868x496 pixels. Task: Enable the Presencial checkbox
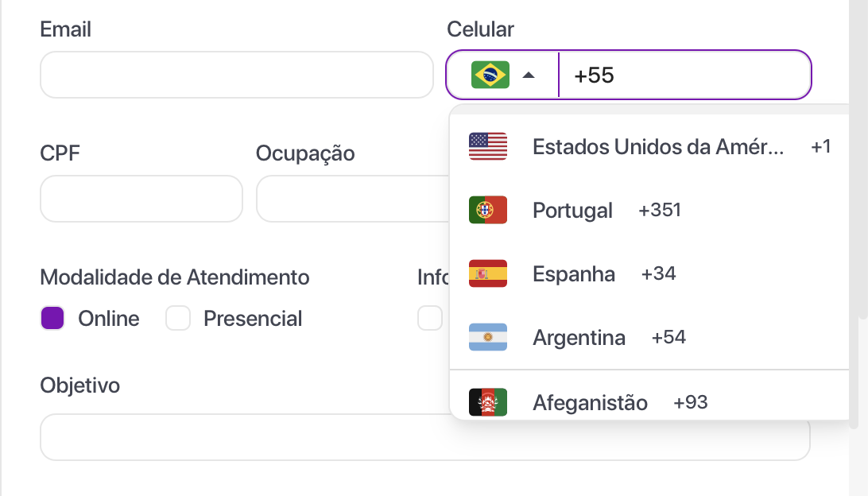coord(178,318)
